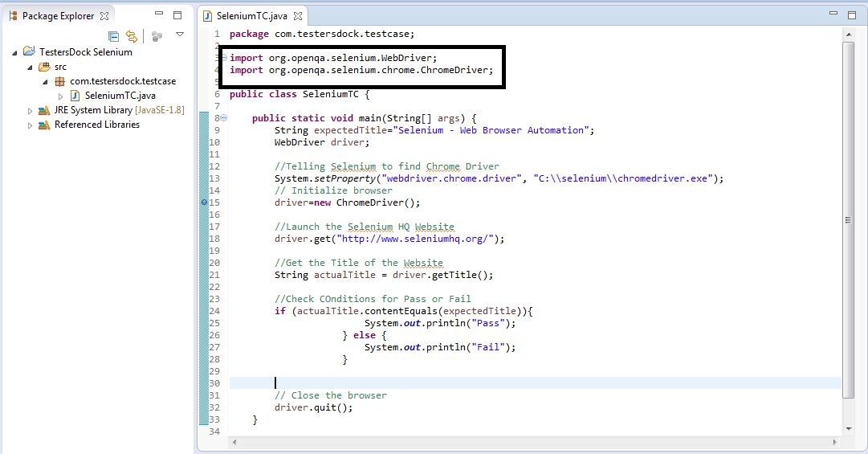The image size is (868, 454).
Task: Click the JRE System Library icon
Action: [x=43, y=110]
